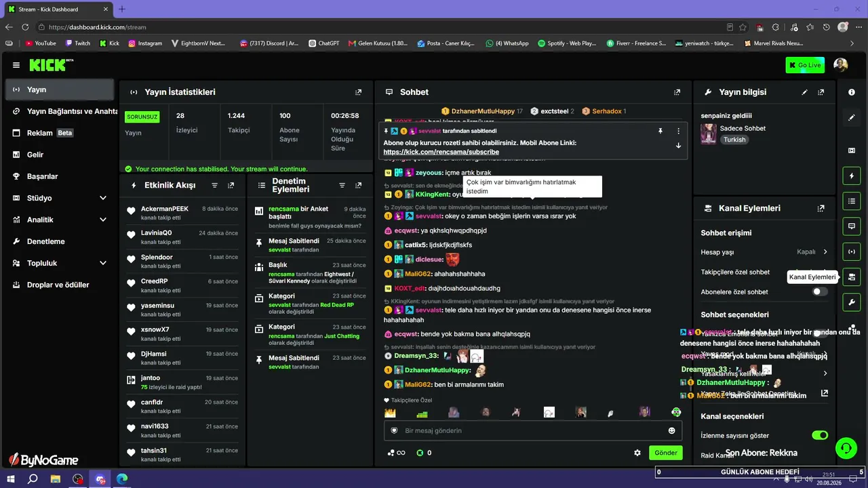Image resolution: width=868 pixels, height=488 pixels.
Task: Send the chat message with Gönder
Action: click(x=665, y=453)
